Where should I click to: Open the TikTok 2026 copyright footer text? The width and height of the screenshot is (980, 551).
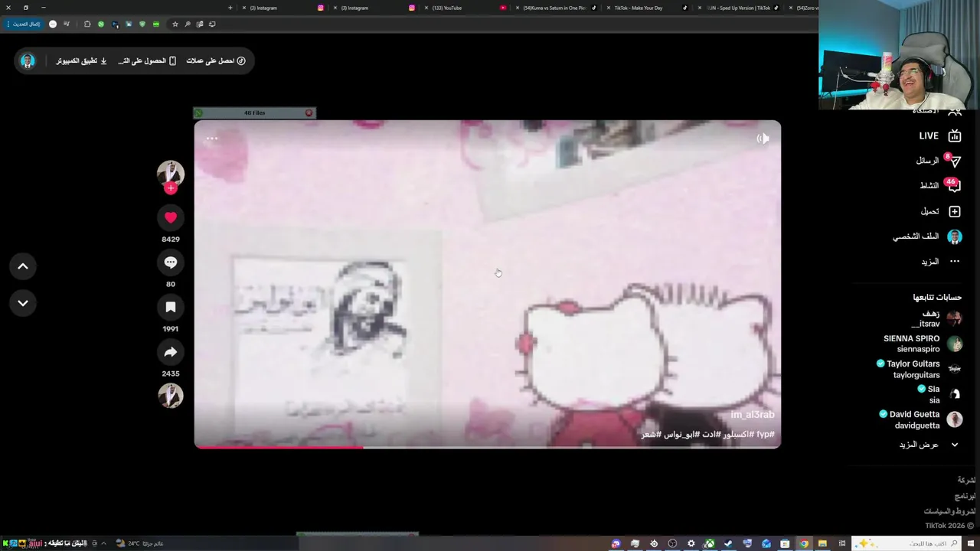point(949,526)
